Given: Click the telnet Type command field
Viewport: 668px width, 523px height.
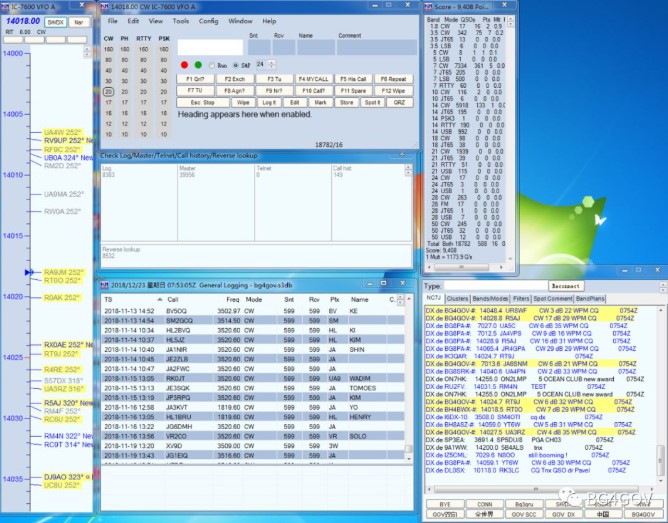Looking at the screenshot, I should coord(495,286).
